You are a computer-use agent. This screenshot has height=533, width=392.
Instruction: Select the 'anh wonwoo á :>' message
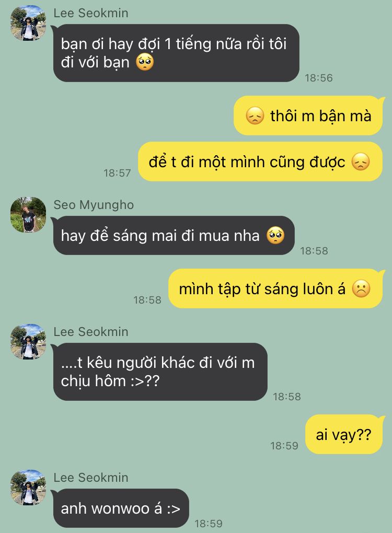(121, 508)
